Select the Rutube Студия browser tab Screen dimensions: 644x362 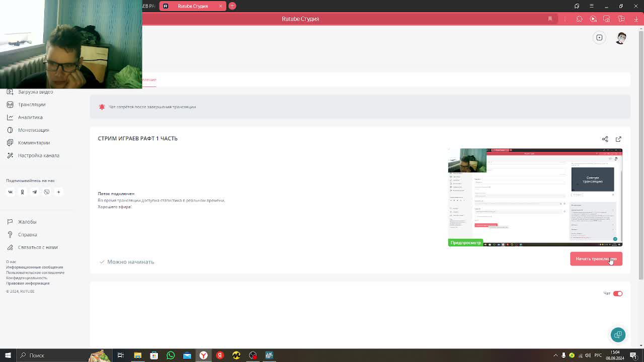[x=193, y=6]
